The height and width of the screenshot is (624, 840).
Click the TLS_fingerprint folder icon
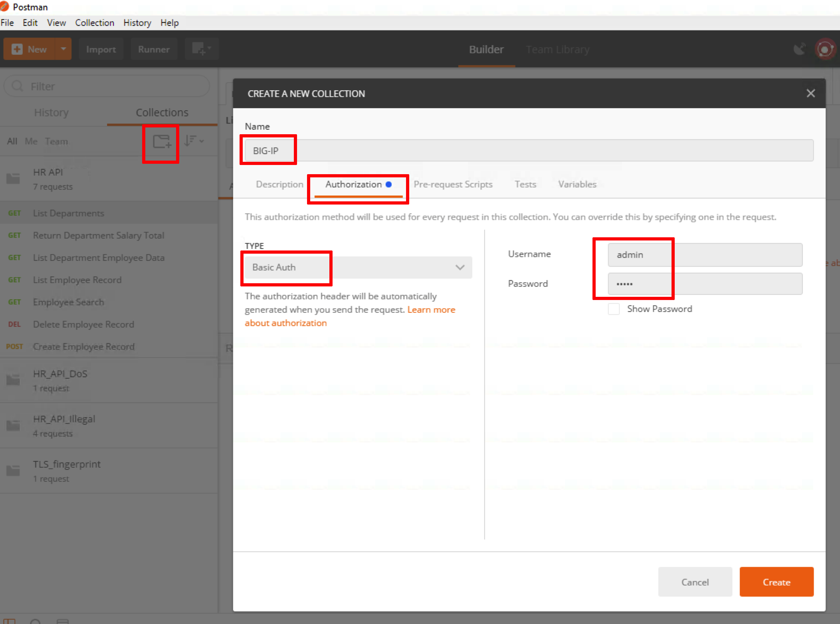coord(13,471)
